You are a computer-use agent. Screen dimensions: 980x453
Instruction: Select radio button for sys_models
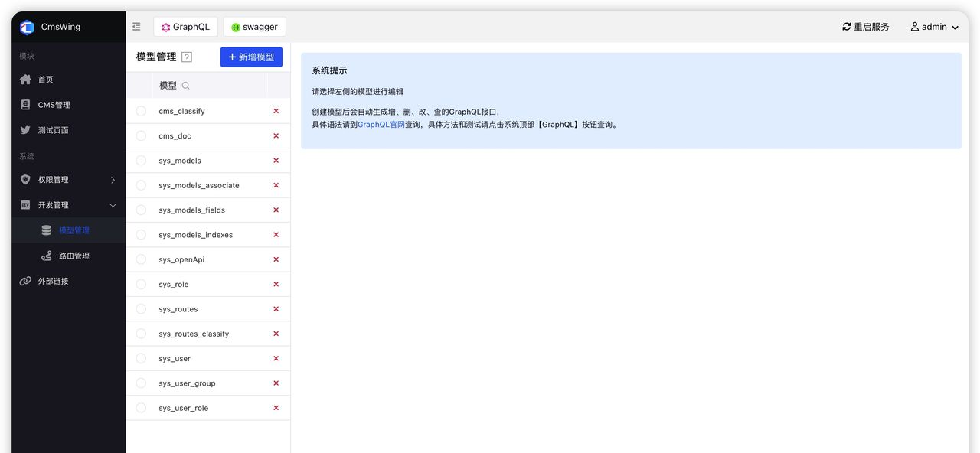[x=141, y=161]
